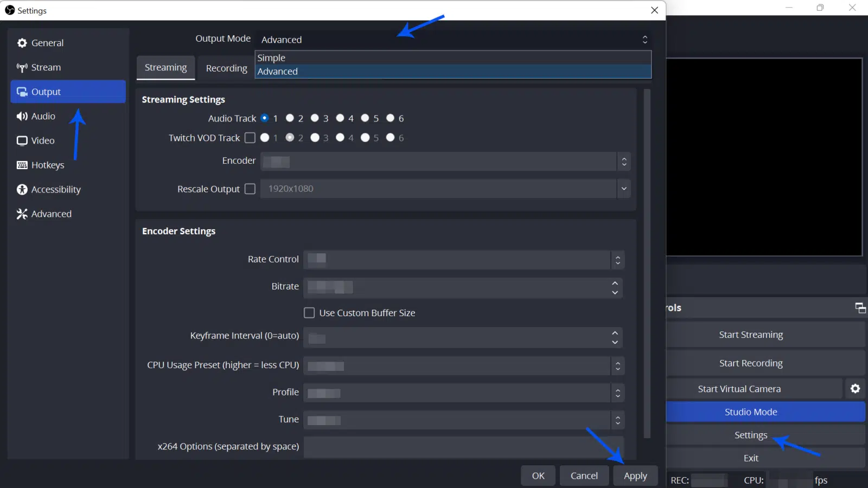Click the settings panel vertical scrollbar

647,264
